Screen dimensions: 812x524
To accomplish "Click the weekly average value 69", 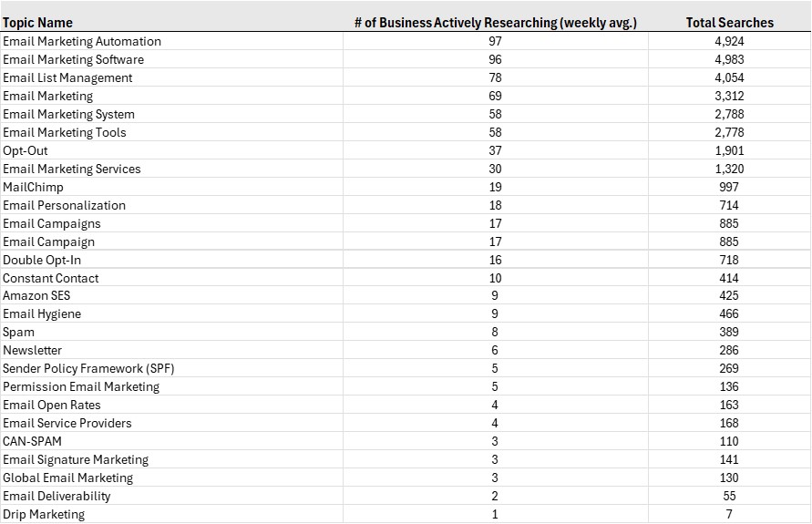I will tap(495, 97).
